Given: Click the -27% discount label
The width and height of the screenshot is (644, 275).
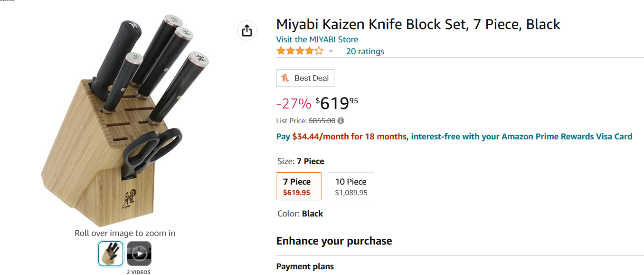Looking at the screenshot, I should coord(294,103).
